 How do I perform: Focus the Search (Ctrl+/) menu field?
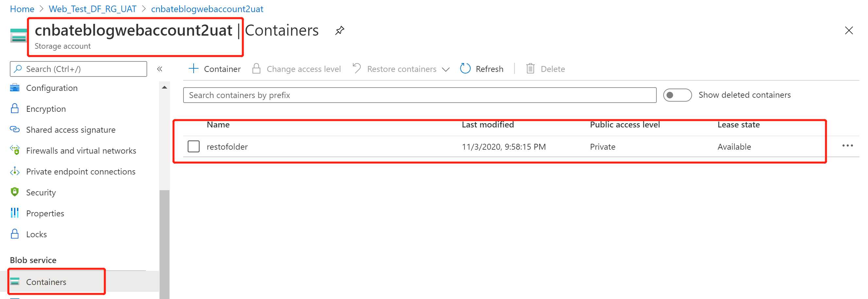click(78, 69)
